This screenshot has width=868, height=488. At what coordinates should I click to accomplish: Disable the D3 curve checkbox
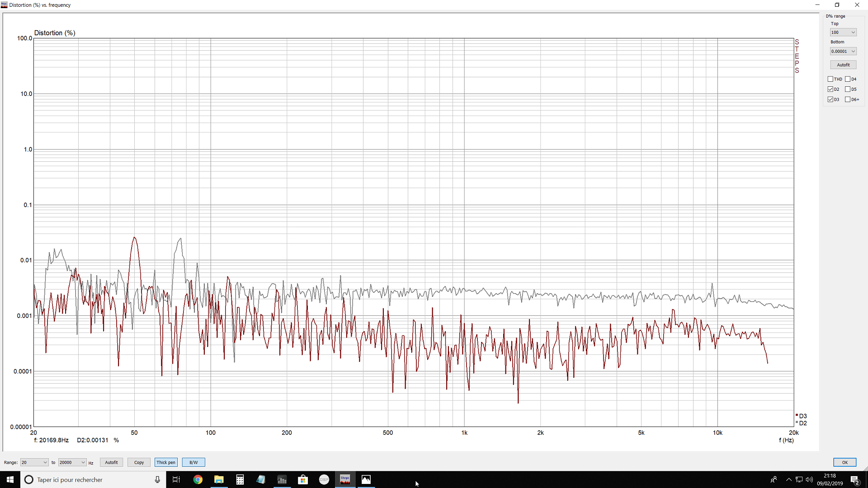(x=830, y=99)
